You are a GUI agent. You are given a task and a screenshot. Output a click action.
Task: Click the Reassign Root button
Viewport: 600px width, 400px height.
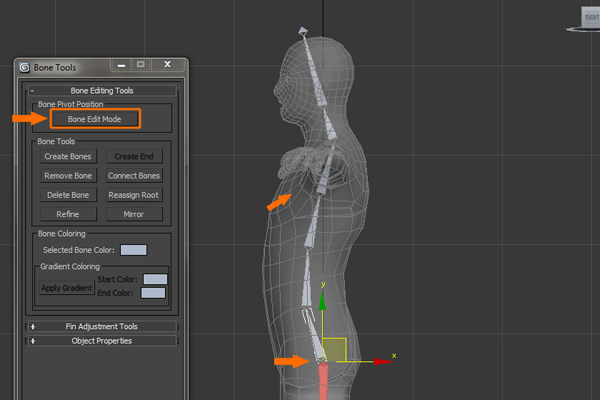click(134, 195)
